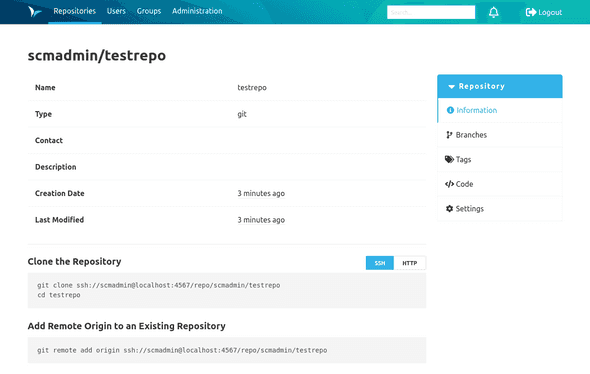590x374 pixels.
Task: Switch clone protocol to SSH
Action: tap(380, 263)
